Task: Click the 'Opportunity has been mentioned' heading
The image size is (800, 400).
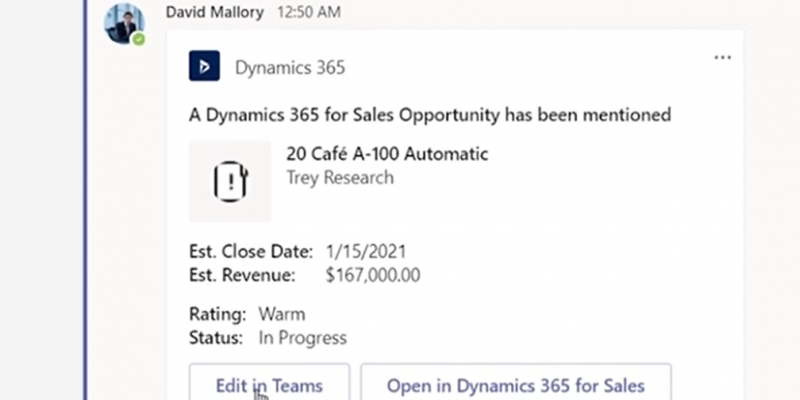Action: point(430,115)
